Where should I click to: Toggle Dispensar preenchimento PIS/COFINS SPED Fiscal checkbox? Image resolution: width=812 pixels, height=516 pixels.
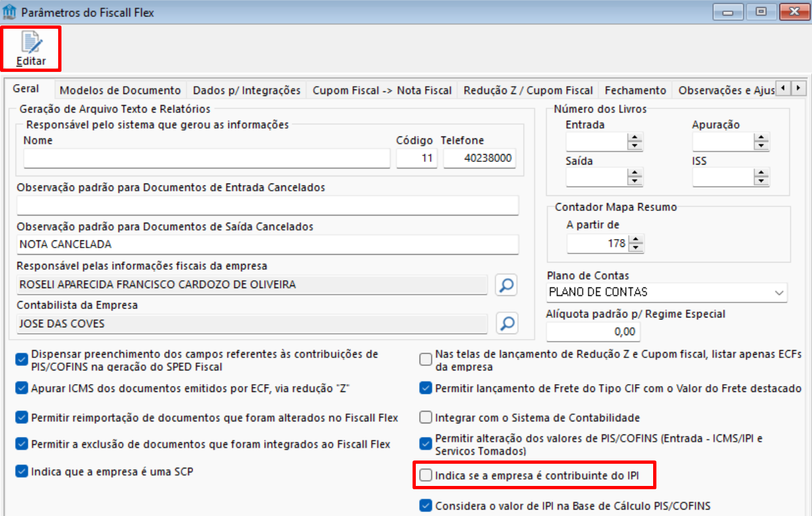[22, 359]
